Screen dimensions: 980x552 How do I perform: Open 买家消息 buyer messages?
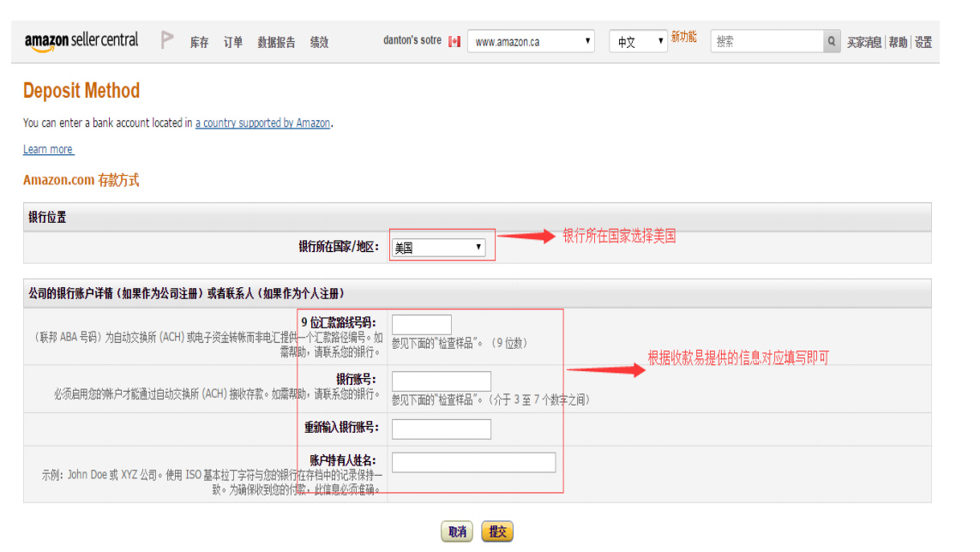(x=864, y=41)
